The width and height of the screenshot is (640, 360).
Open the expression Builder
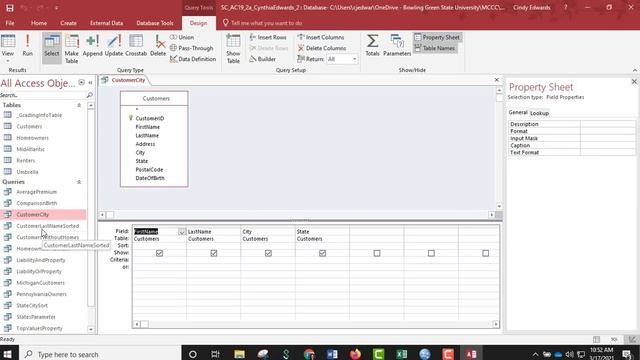262,59
